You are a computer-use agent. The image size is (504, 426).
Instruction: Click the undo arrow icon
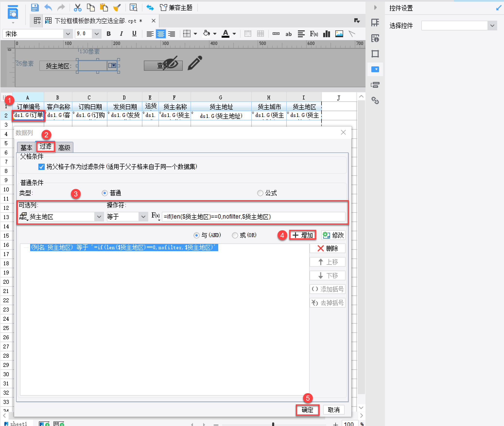tap(48, 8)
